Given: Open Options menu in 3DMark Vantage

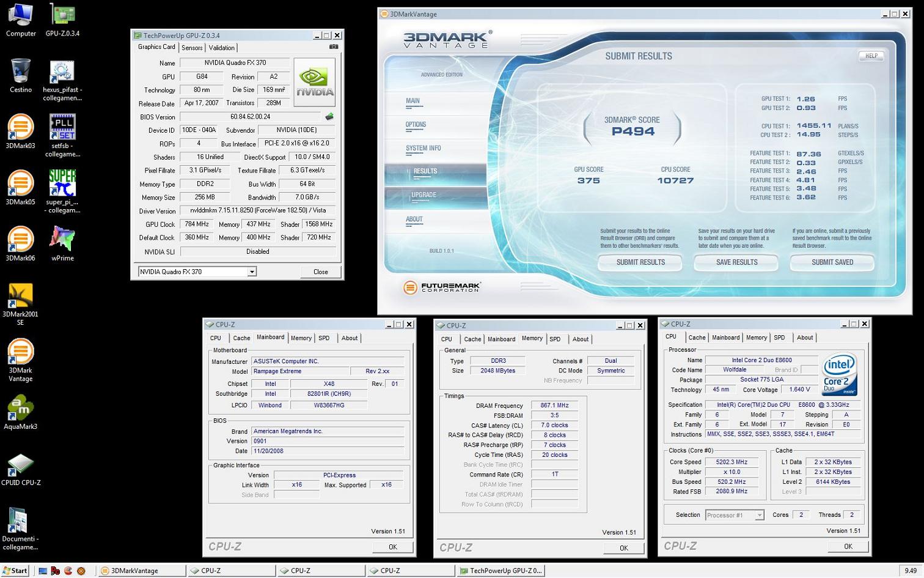Looking at the screenshot, I should tap(416, 125).
